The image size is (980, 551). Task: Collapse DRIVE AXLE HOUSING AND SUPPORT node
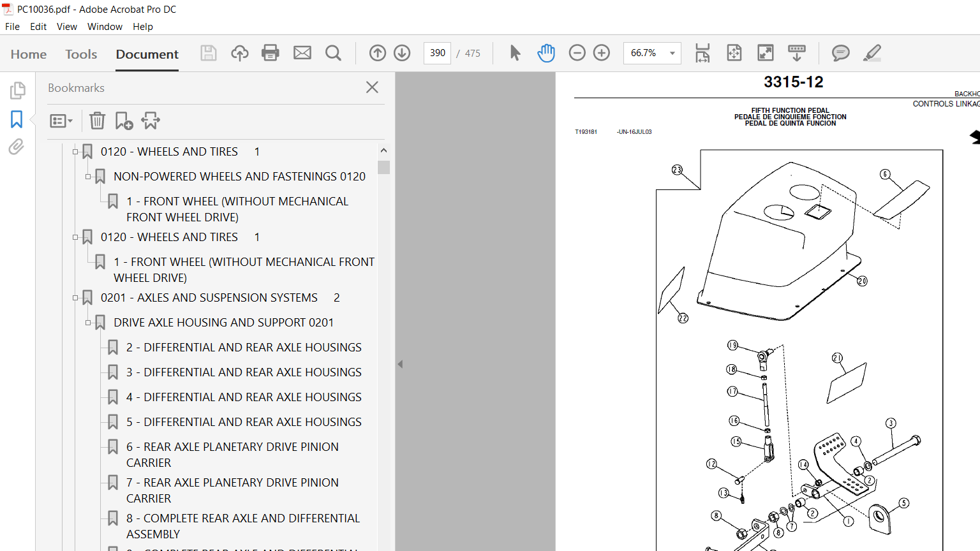(88, 323)
